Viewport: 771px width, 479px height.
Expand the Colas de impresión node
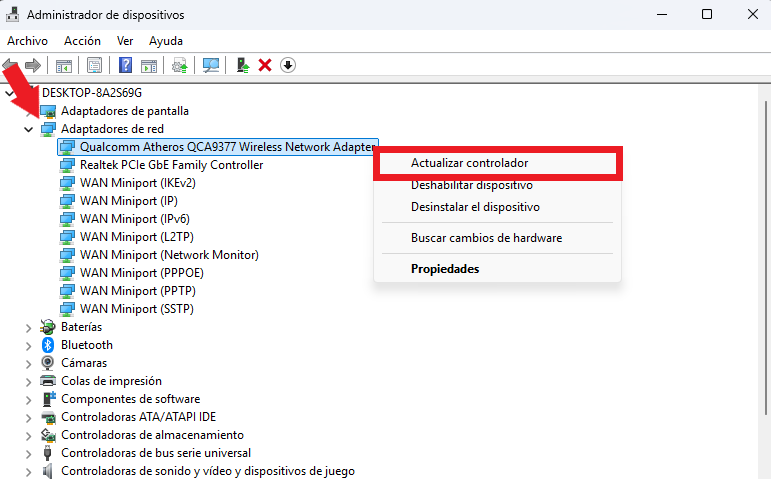pos(29,382)
